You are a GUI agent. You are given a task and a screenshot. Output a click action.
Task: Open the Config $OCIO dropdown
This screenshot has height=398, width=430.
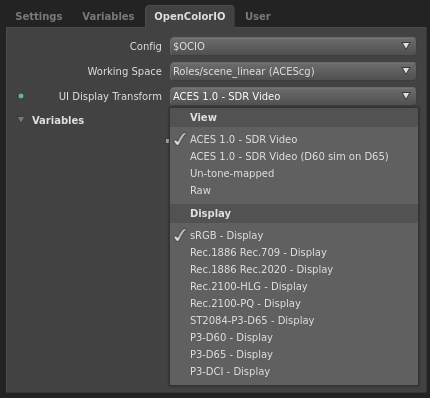[293, 46]
